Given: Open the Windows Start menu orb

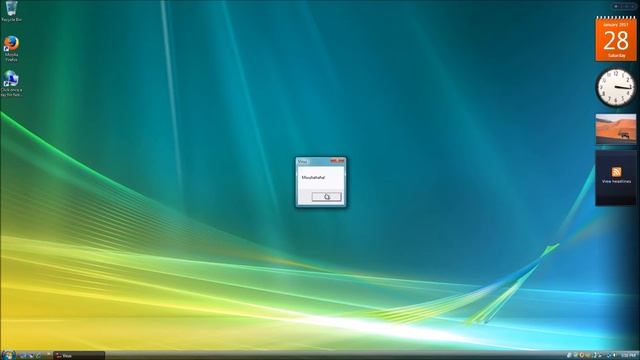Looking at the screenshot, I should click(8, 355).
